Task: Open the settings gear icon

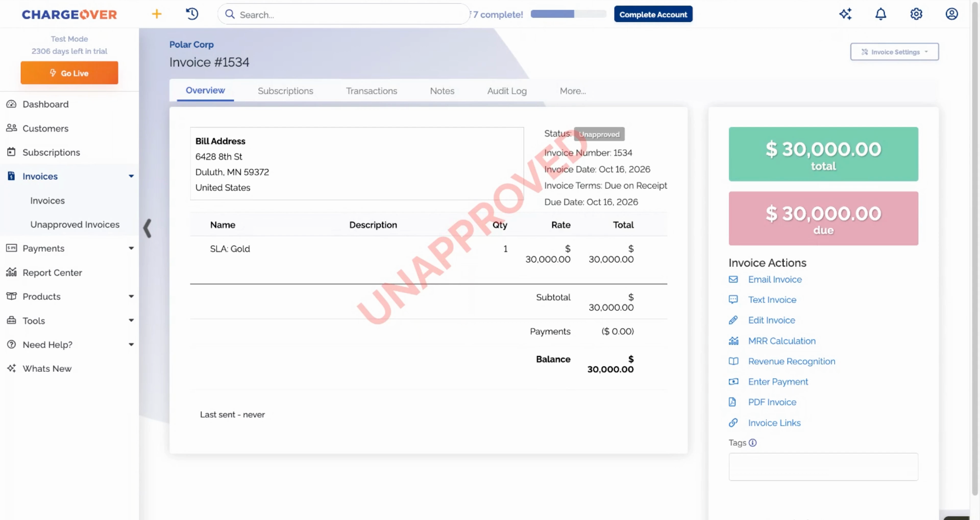Action: (916, 14)
